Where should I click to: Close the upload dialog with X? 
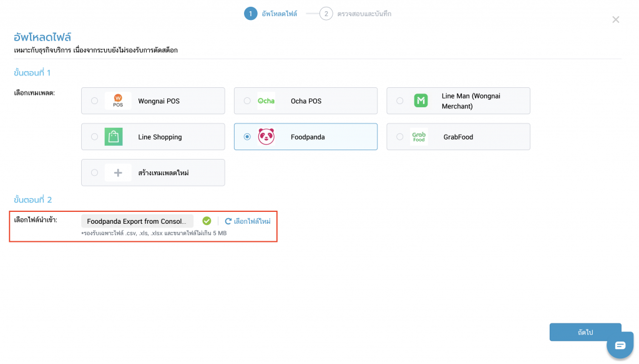coord(615,19)
